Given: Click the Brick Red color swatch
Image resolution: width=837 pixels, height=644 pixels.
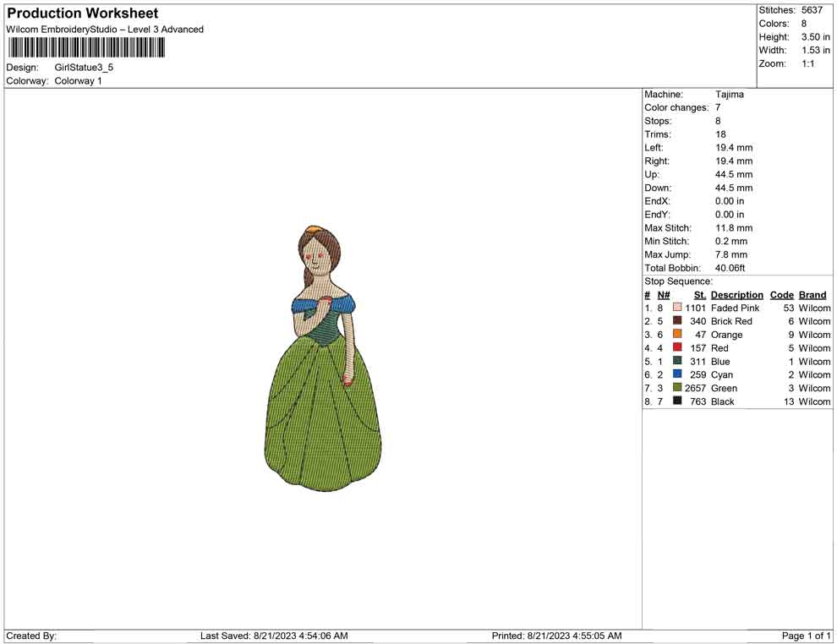Looking at the screenshot, I should tap(677, 320).
